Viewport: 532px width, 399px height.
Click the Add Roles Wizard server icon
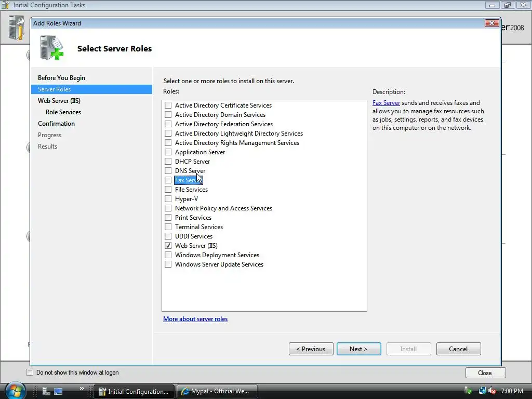tap(51, 48)
